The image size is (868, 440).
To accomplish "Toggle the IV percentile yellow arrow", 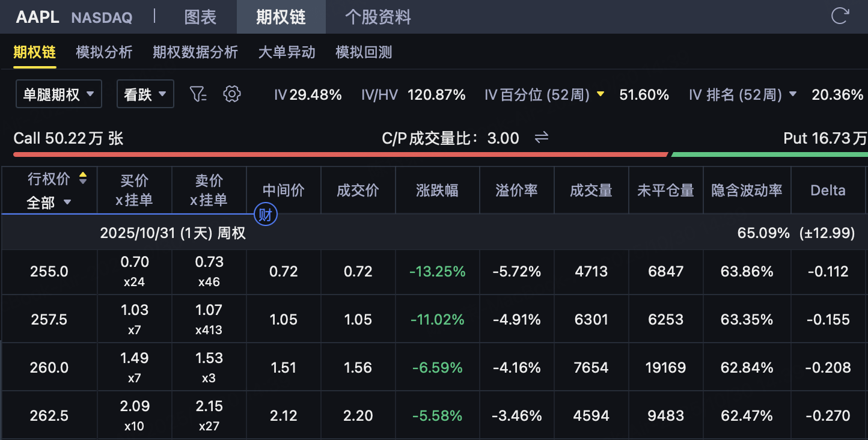I will 600,94.
